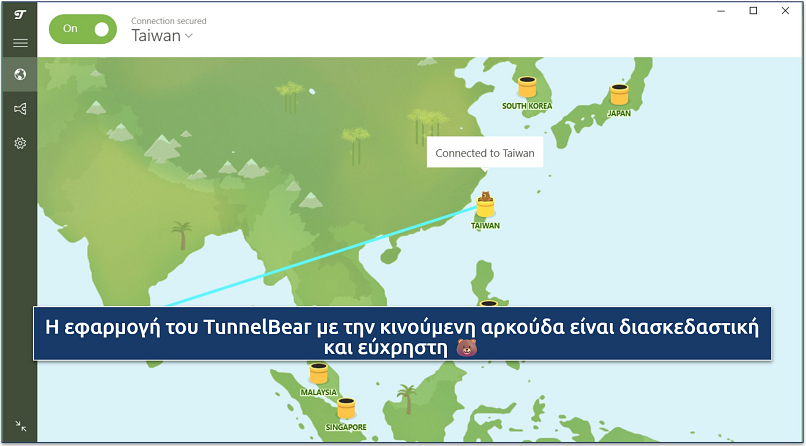Screen dimensions: 806x446
Task: Open the hamburger menu in sidebar
Action: tap(19, 43)
